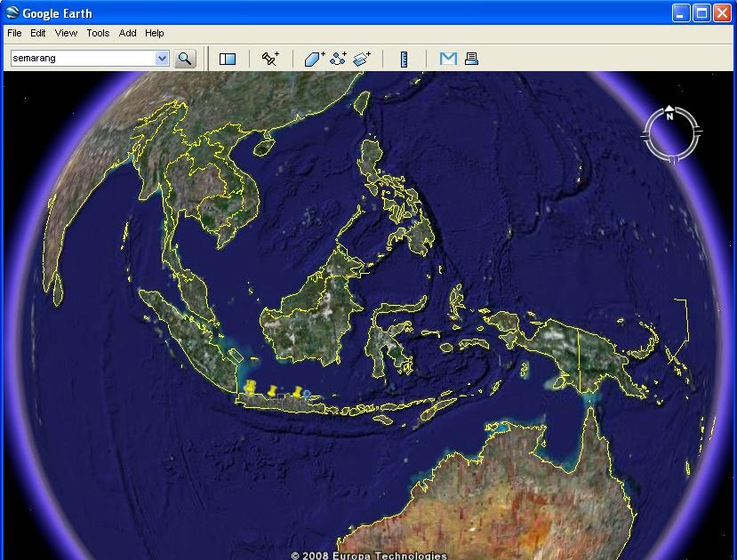Print the current view
Screen dimensions: 737x560
click(471, 59)
